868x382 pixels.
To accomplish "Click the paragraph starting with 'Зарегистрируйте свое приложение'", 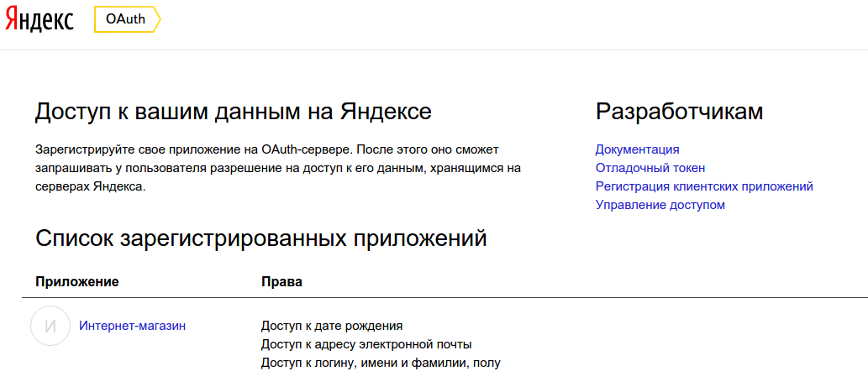I will coord(277,168).
